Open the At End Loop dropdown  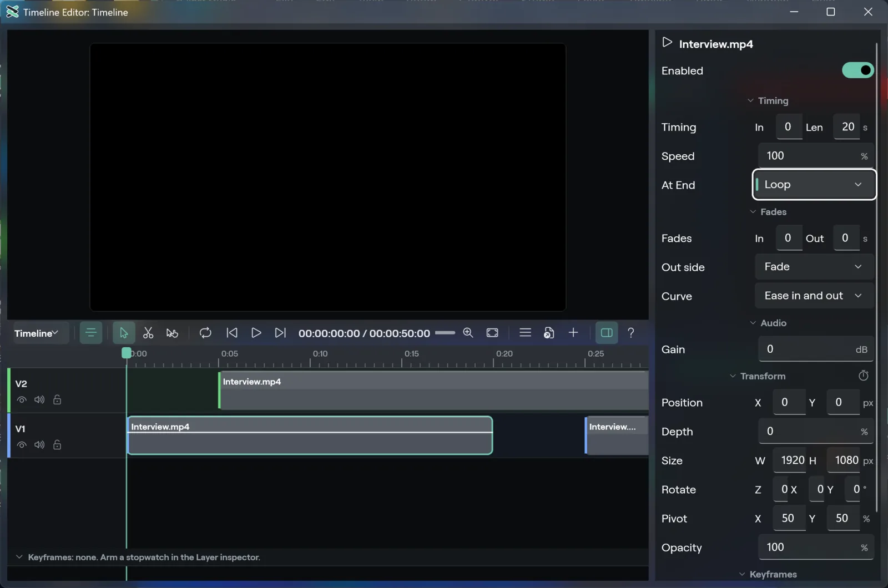814,185
